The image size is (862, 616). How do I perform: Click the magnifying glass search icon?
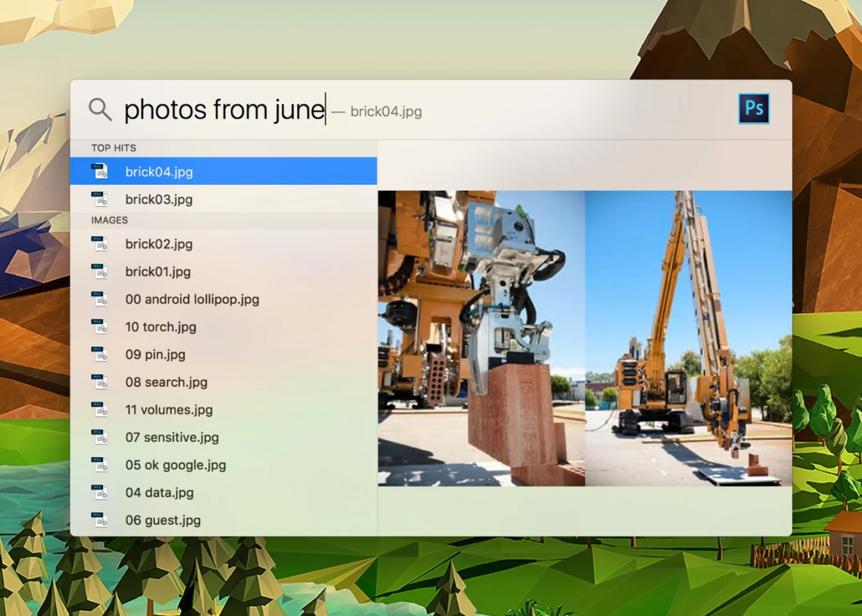pyautogui.click(x=99, y=108)
